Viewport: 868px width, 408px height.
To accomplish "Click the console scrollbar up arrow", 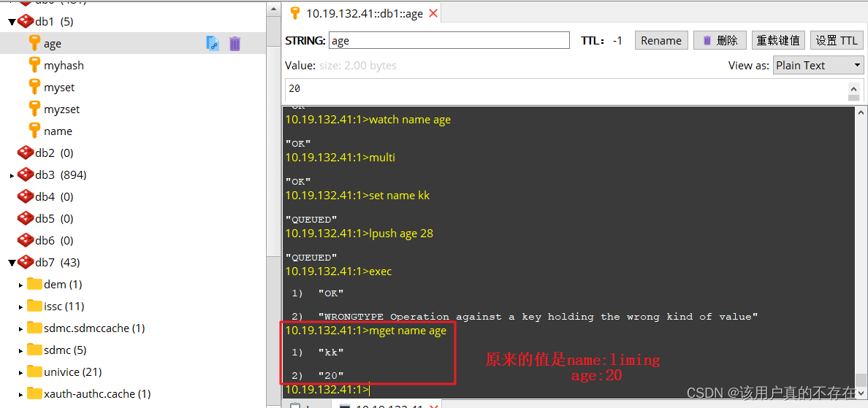I will click(860, 112).
